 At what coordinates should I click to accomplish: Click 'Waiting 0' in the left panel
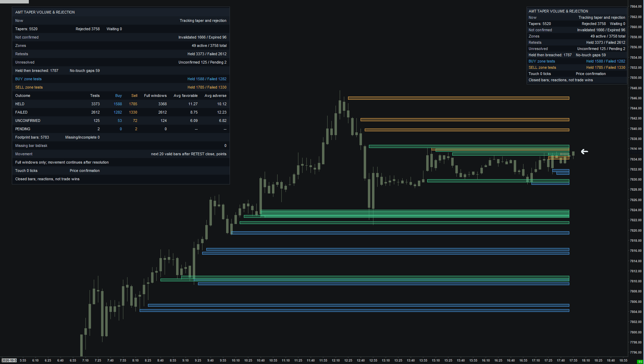pos(114,29)
